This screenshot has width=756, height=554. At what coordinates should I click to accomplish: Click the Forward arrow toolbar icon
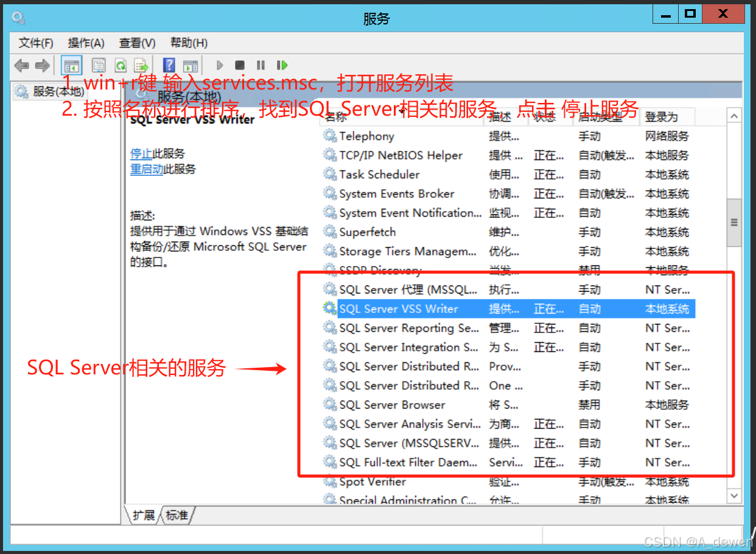(42, 65)
